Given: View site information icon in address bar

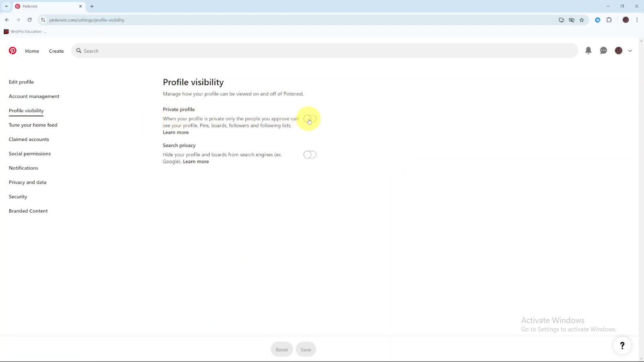Looking at the screenshot, I should 43,20.
